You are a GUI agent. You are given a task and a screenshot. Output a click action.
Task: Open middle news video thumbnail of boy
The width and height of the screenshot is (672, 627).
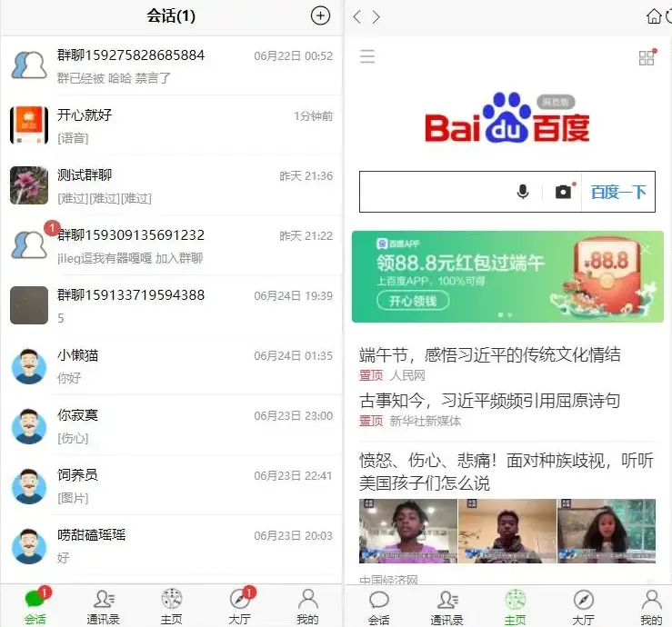click(x=507, y=531)
